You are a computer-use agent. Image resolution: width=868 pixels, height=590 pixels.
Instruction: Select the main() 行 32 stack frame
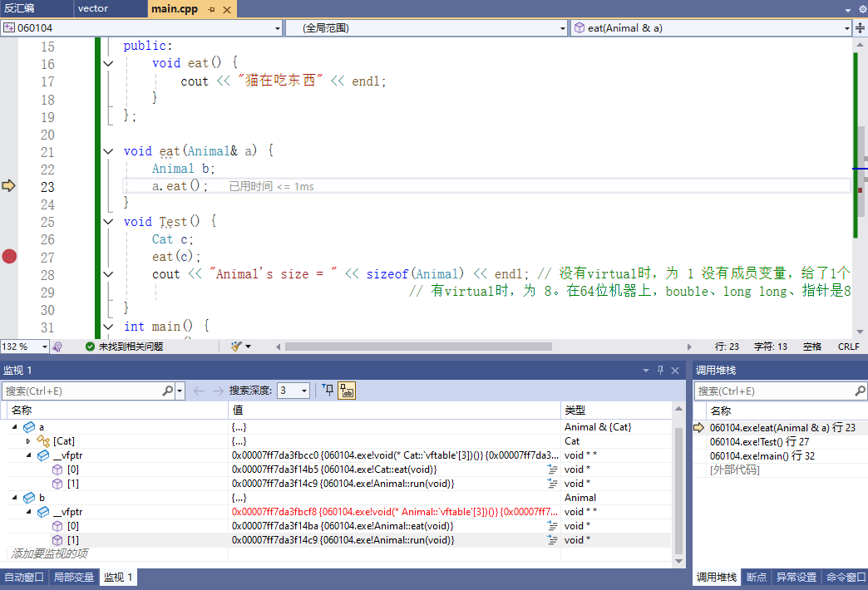[x=762, y=456]
